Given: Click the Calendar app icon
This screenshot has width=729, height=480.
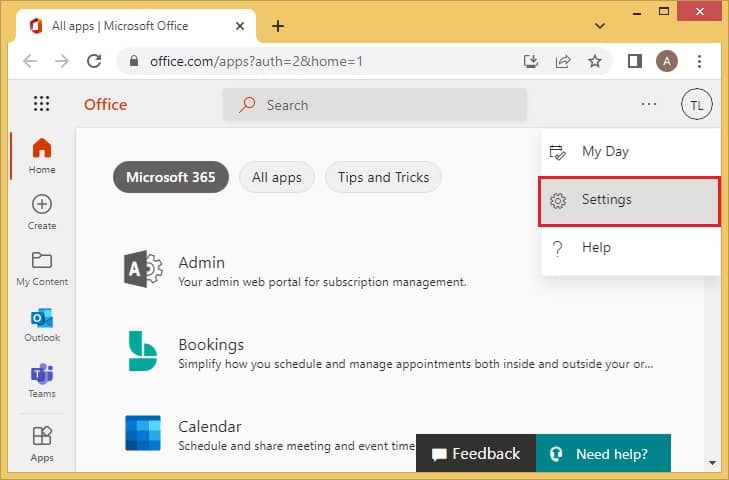Looking at the screenshot, I should [143, 433].
